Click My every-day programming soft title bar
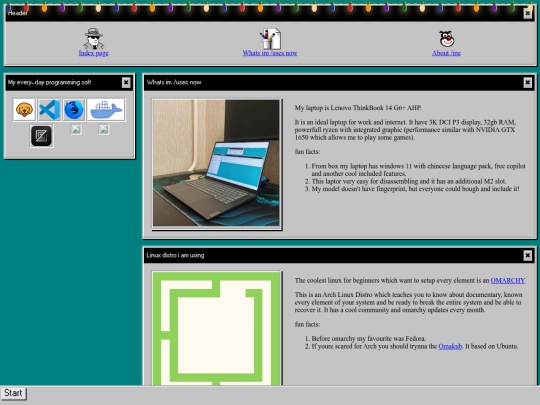Image resolution: width=540 pixels, height=405 pixels. point(69,83)
